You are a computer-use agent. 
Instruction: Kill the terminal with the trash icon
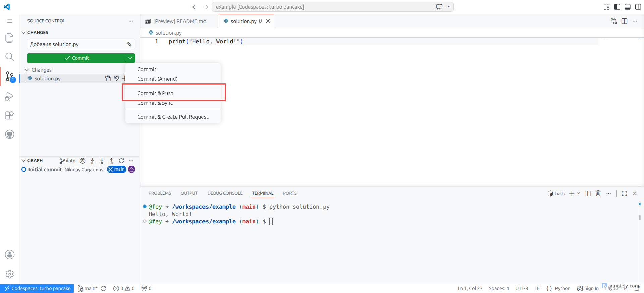[x=598, y=193]
